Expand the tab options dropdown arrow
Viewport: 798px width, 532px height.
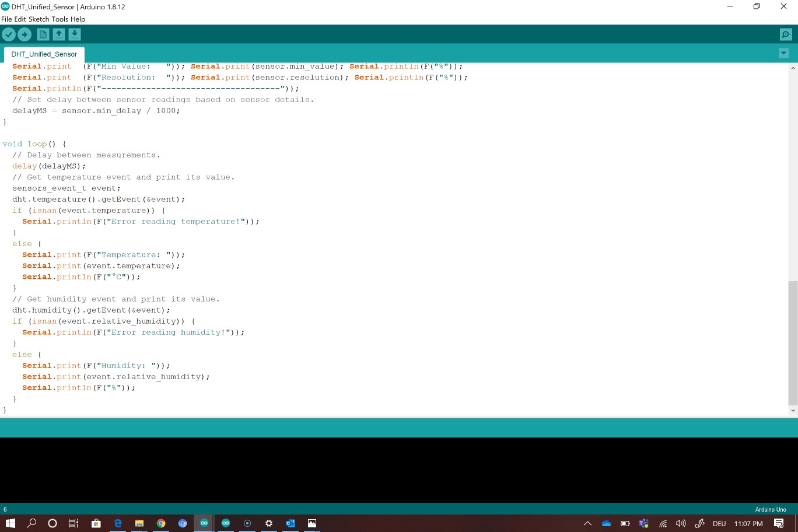(x=783, y=53)
